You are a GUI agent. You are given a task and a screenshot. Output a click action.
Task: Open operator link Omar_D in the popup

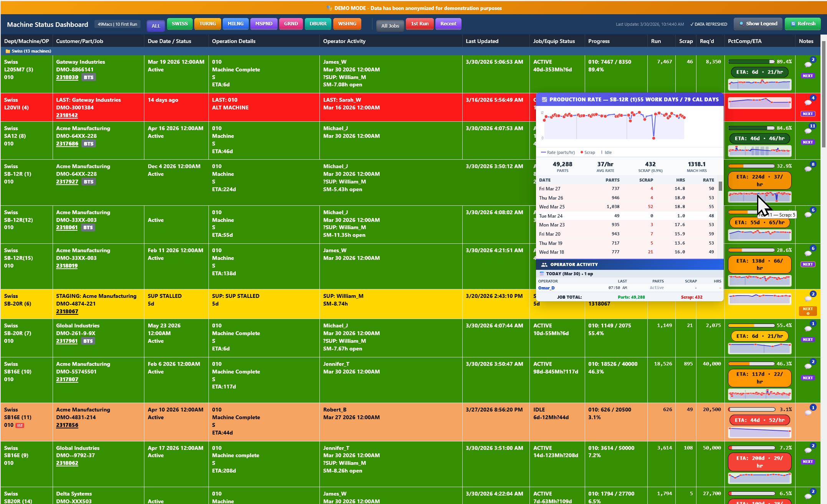tap(546, 288)
